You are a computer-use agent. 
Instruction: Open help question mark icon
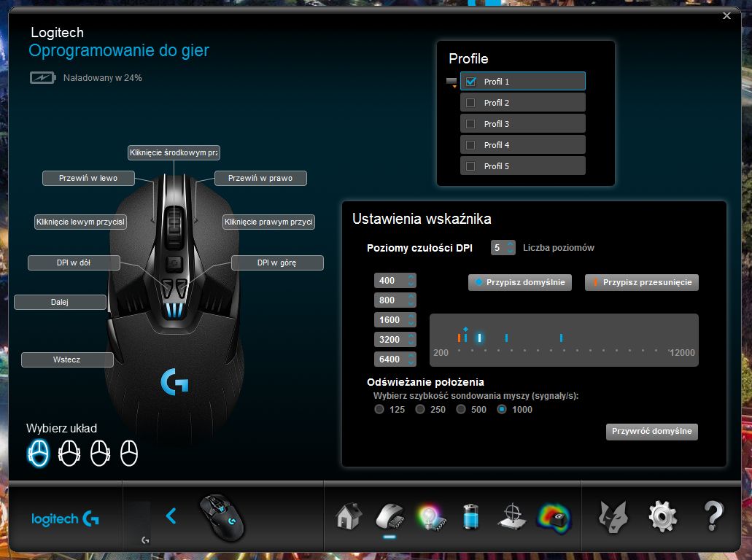pos(713,516)
